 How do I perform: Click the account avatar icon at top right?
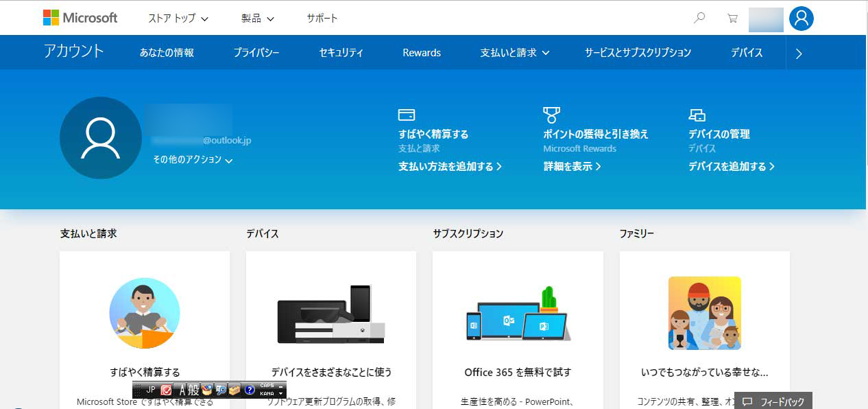coord(801,19)
